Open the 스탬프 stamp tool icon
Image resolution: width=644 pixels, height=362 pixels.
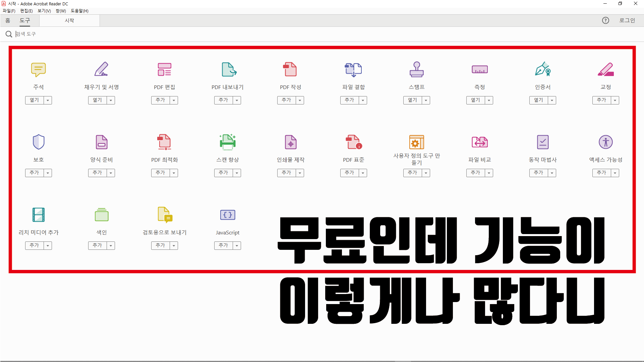(x=416, y=69)
